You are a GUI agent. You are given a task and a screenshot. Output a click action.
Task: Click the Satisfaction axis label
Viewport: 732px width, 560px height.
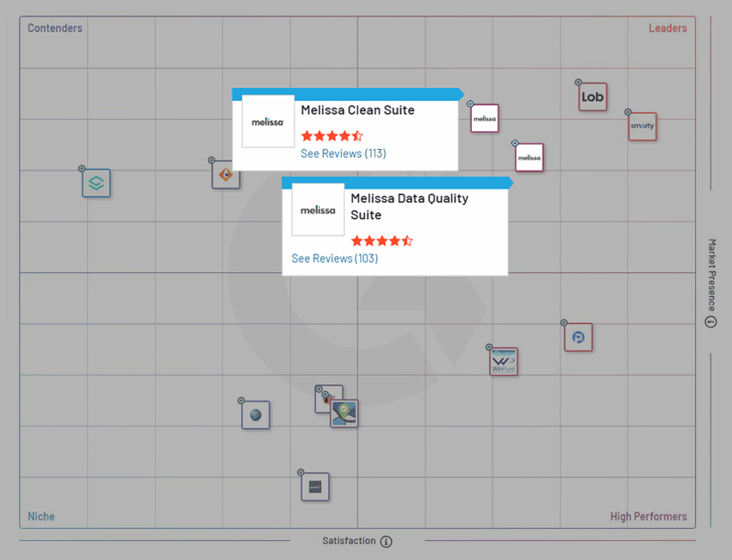click(349, 541)
